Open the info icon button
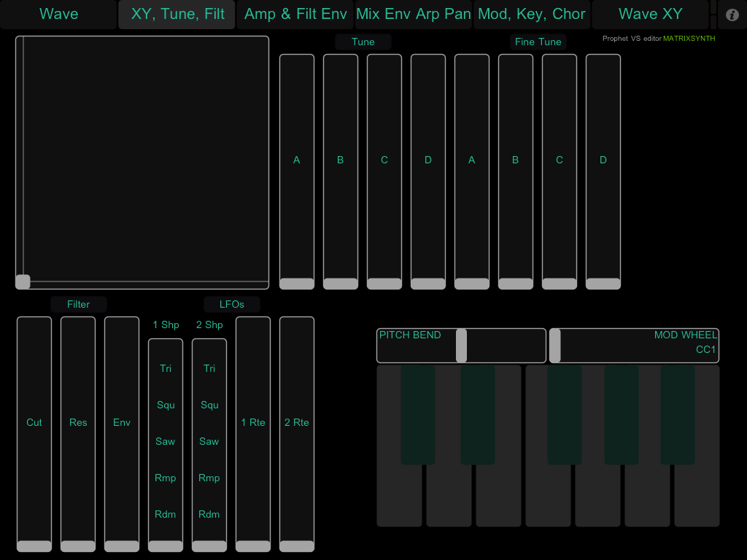The height and width of the screenshot is (560, 747). (732, 15)
